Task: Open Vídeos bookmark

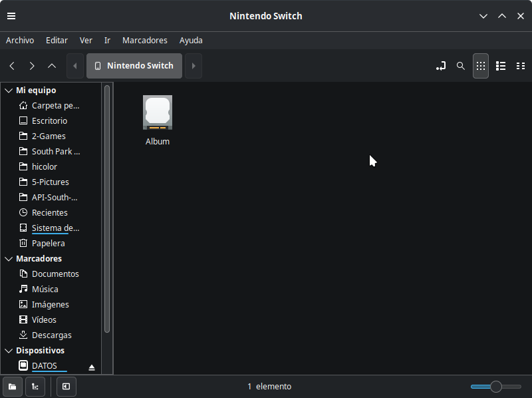Action: pos(51,320)
